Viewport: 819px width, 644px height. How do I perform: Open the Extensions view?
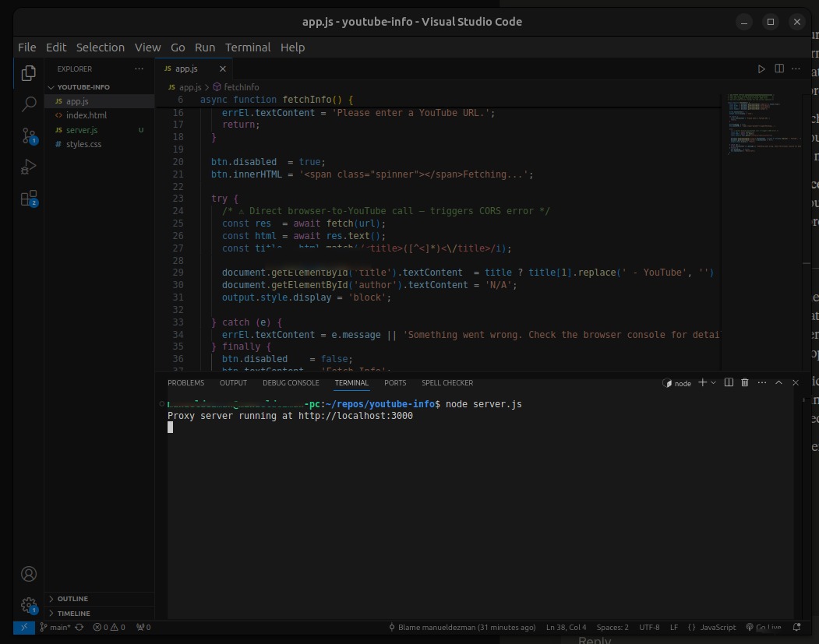click(29, 199)
